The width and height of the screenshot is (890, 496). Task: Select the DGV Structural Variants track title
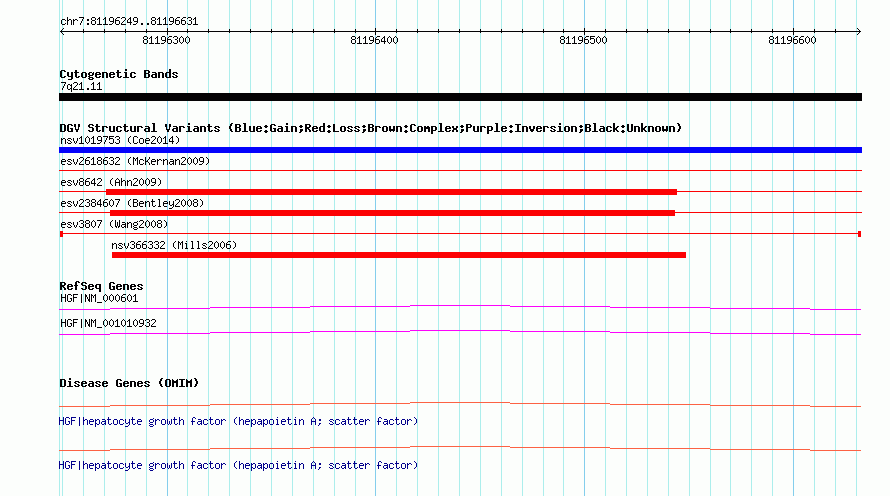click(371, 128)
